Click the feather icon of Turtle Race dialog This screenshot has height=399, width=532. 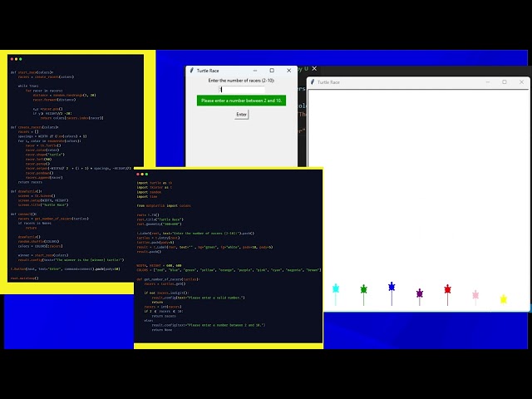192,70
